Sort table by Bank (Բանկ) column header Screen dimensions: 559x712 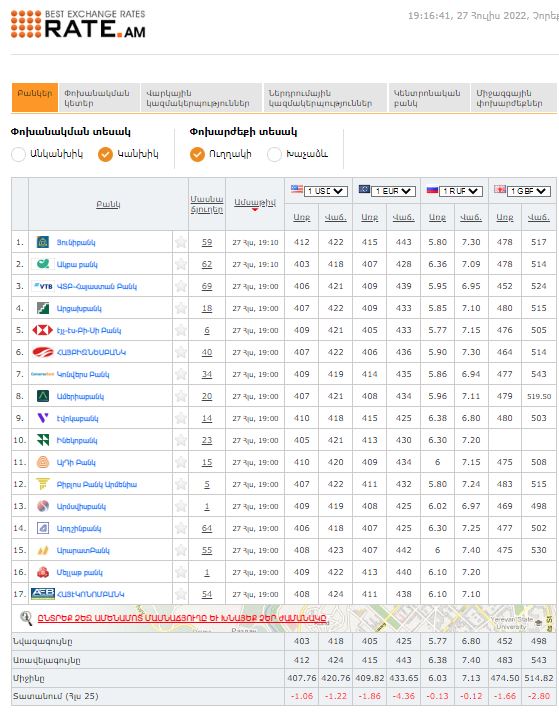click(108, 204)
